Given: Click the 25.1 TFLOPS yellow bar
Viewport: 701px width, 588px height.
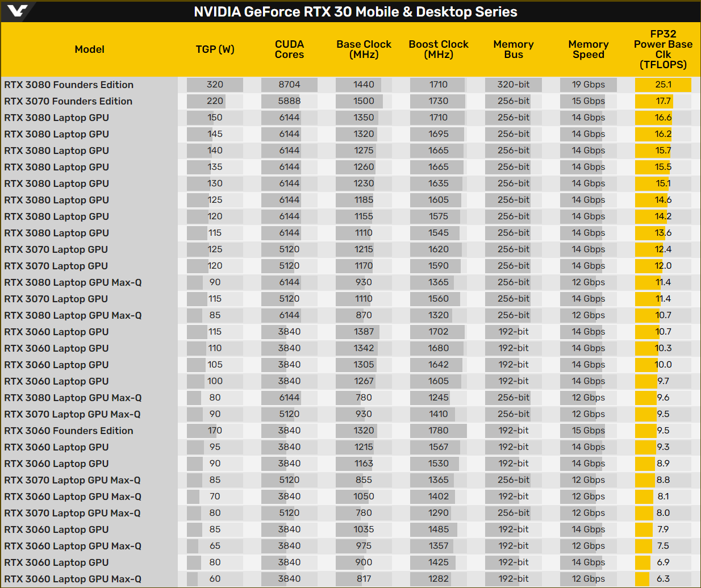Looking at the screenshot, I should (x=663, y=85).
